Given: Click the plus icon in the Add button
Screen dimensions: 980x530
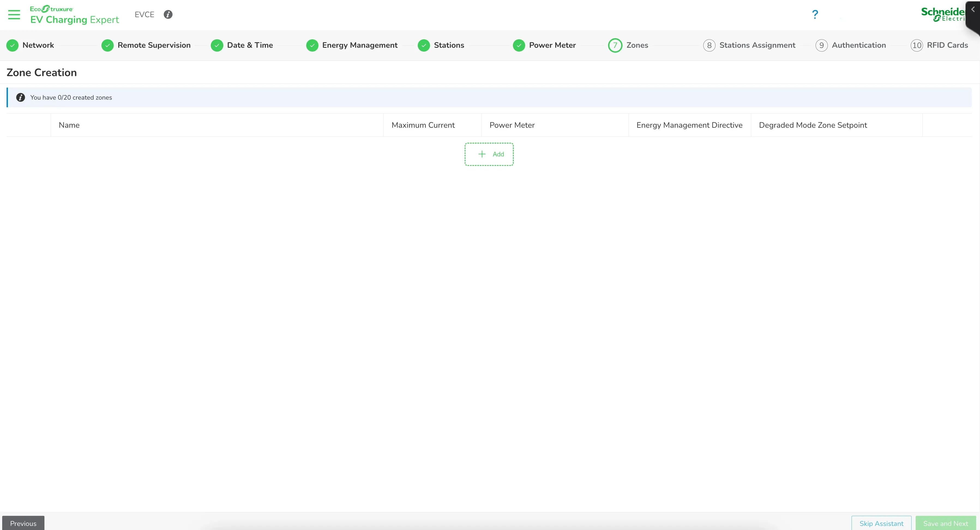Looking at the screenshot, I should [482, 154].
